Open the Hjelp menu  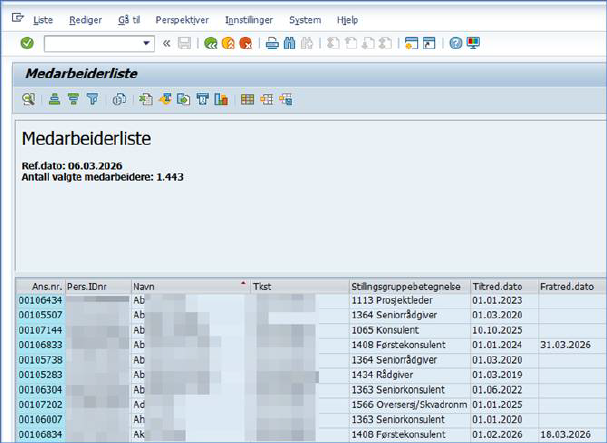pyautogui.click(x=347, y=20)
